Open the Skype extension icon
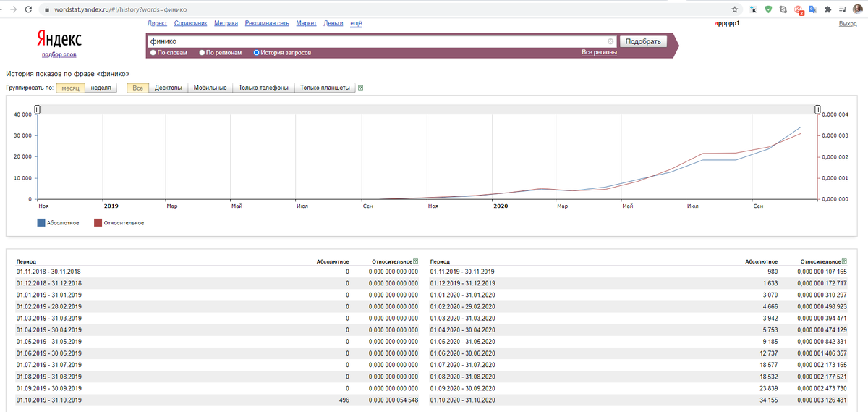 pyautogui.click(x=783, y=9)
